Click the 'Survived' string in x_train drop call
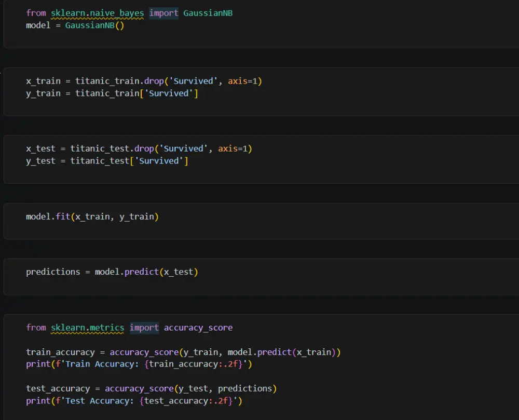The width and height of the screenshot is (519, 420). (194, 81)
